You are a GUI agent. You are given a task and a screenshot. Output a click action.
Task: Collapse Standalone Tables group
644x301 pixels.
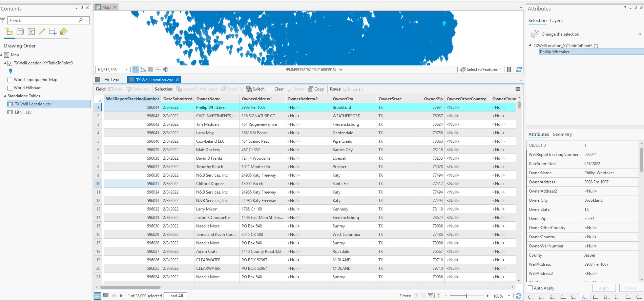tap(5, 96)
